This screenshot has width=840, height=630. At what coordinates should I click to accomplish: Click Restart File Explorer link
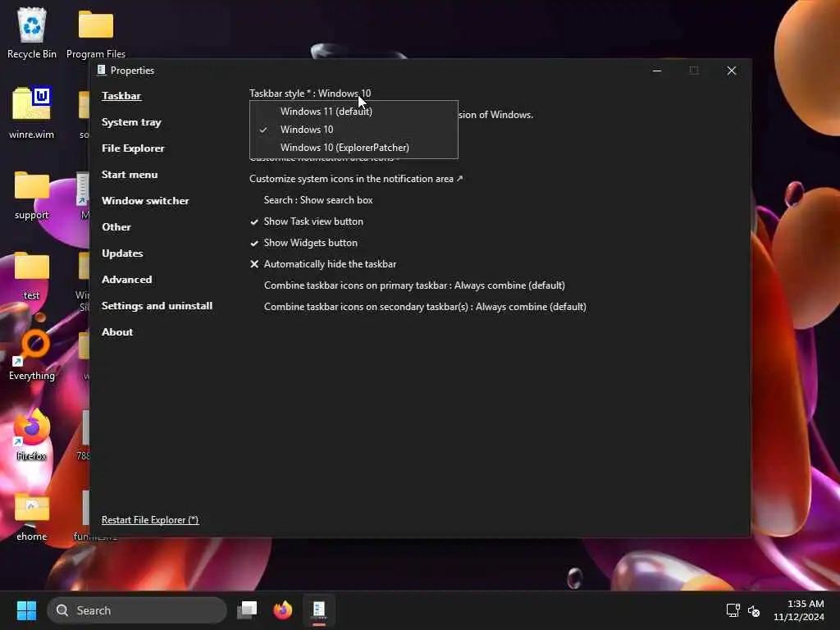pyautogui.click(x=150, y=519)
